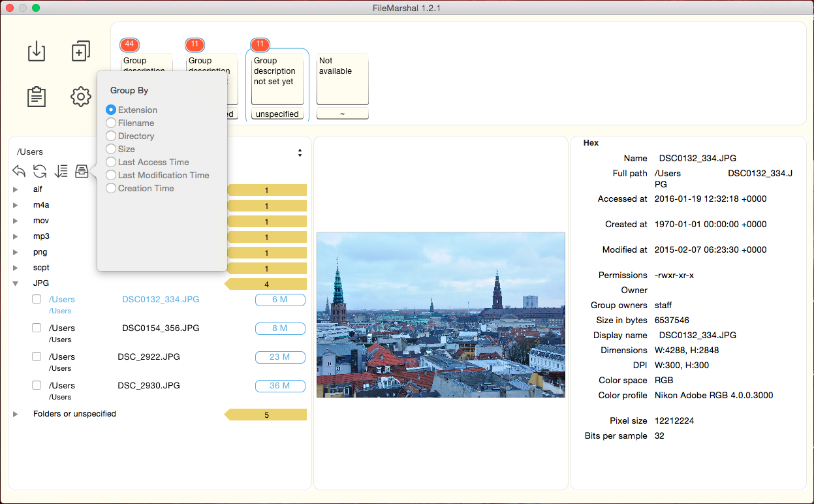The height and width of the screenshot is (504, 814).
Task: Click the Size in bytes value 6537546
Action: coord(672,320)
